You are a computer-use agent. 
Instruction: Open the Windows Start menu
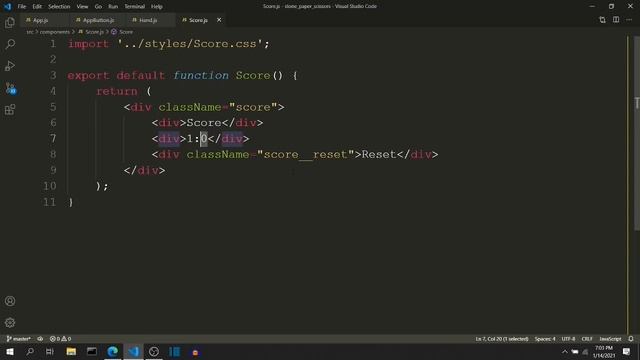tap(10, 351)
